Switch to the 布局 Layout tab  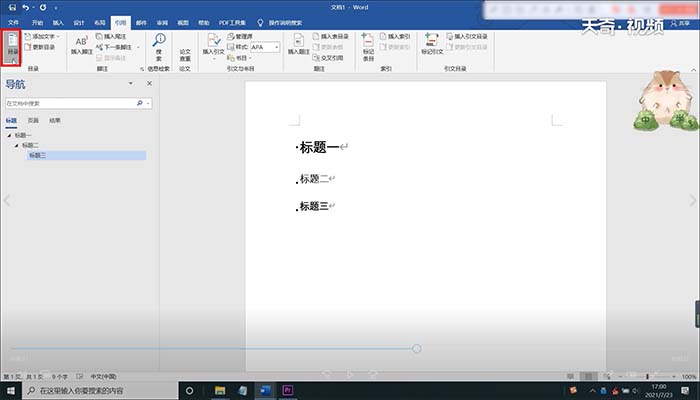click(x=100, y=23)
